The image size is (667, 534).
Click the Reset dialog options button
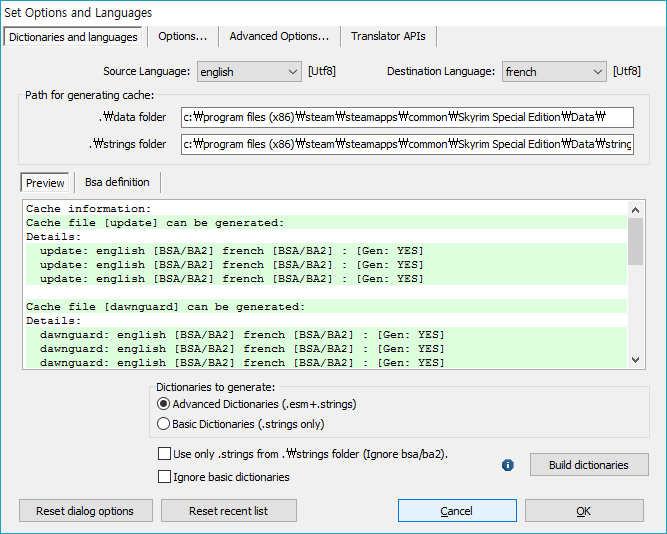(x=86, y=511)
